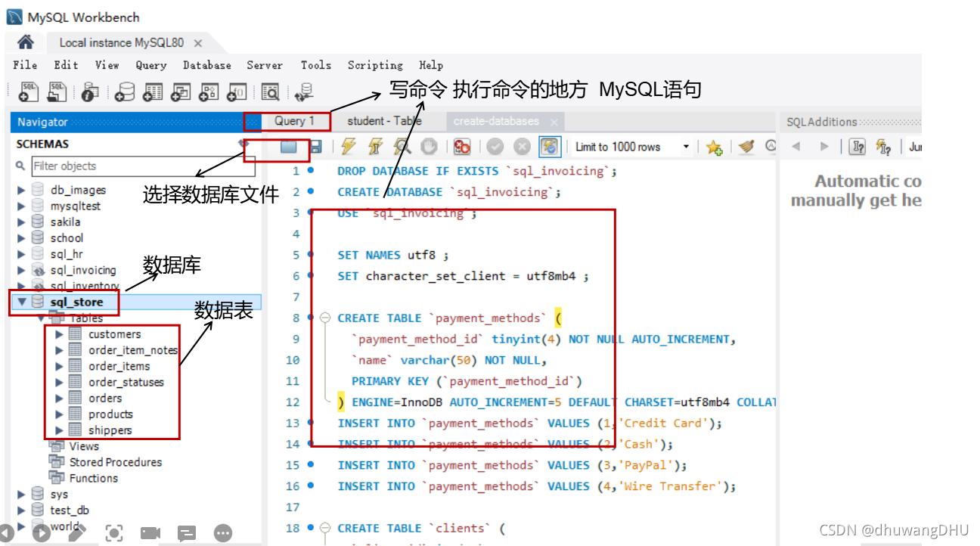Save query as snippet star icon

714,147
